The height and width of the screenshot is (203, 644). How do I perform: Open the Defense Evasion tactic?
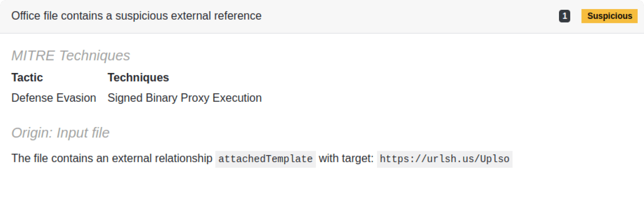tap(54, 98)
